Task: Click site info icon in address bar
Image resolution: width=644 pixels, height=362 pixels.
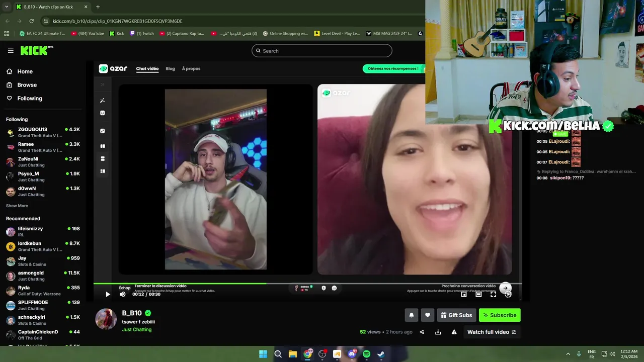Action: point(46,21)
